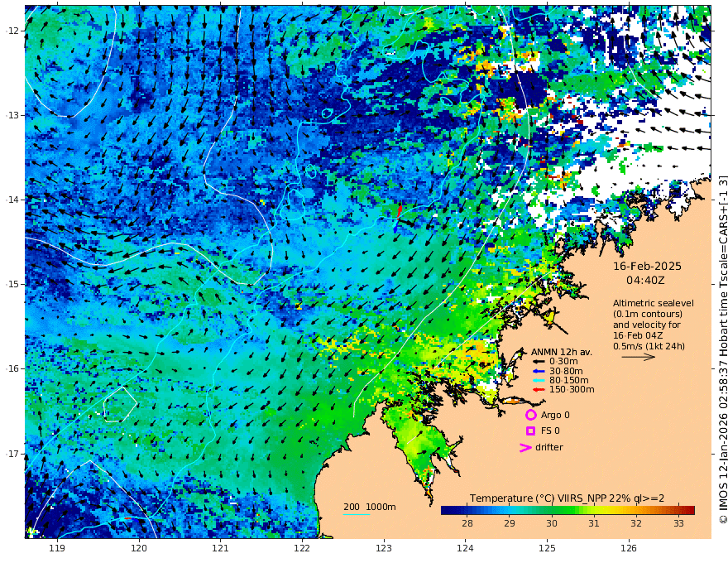Click the 'drifter' legend text
Viewport: 728px width, 563px height.
[548, 447]
